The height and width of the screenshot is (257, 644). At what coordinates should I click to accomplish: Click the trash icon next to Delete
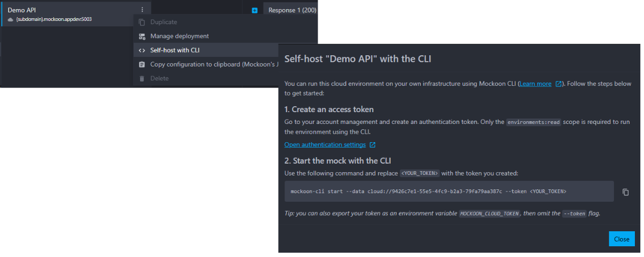coord(142,78)
